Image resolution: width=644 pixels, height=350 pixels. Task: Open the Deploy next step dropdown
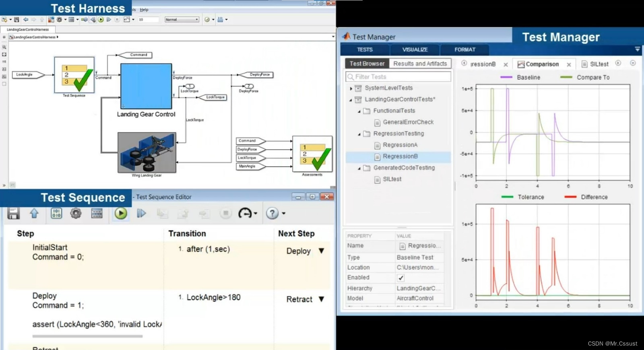click(x=321, y=251)
